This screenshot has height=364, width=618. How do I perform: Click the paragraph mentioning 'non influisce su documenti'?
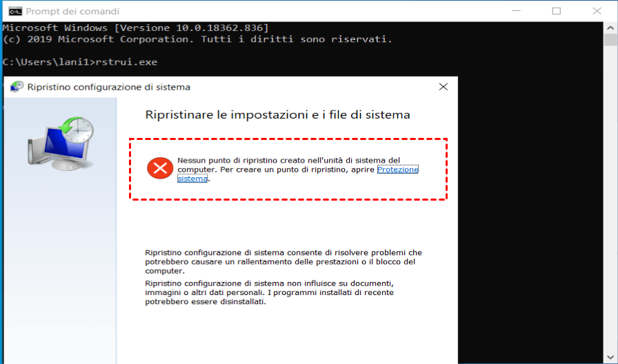270,292
